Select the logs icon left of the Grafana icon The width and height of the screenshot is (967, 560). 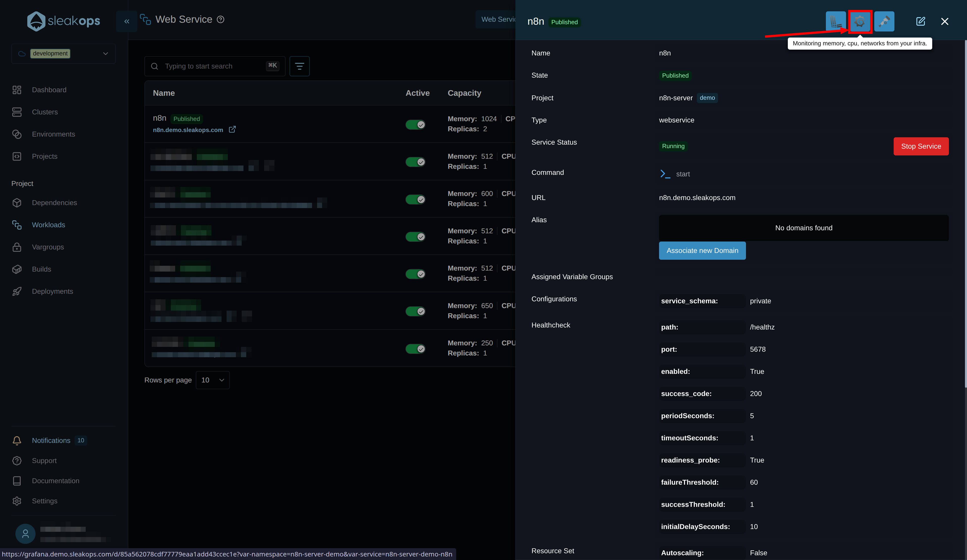835,21
